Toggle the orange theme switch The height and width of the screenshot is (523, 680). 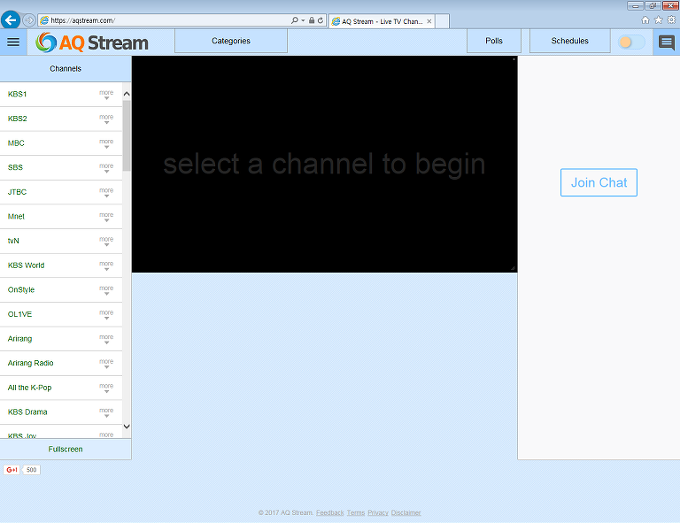click(631, 42)
